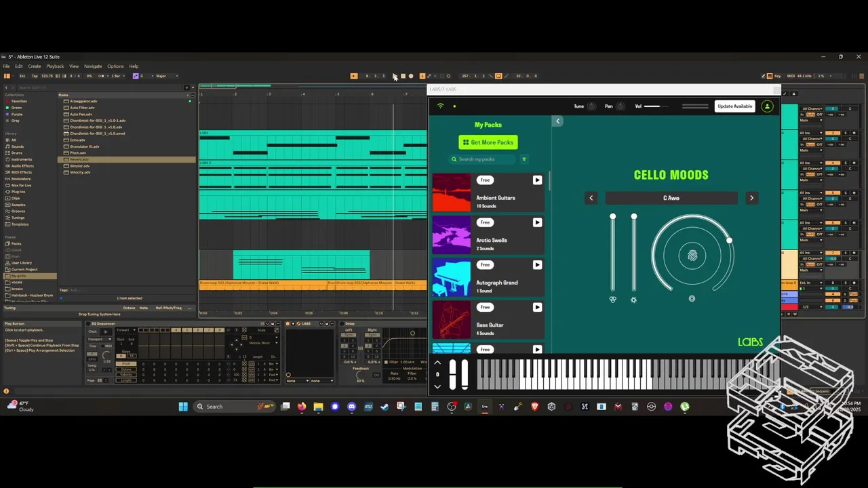
Task: Open the Navigate menu
Action: pos(93,66)
